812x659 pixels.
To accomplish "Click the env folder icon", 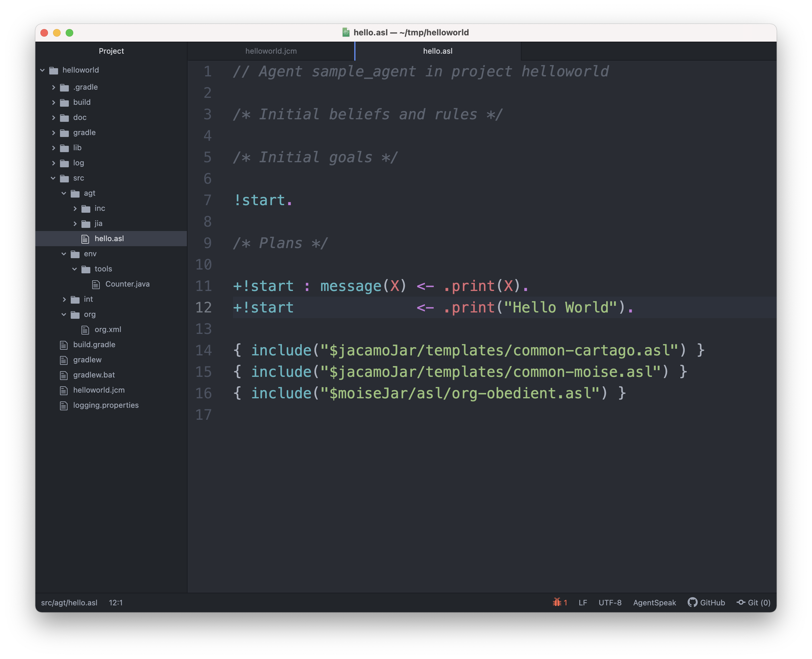I will point(75,254).
